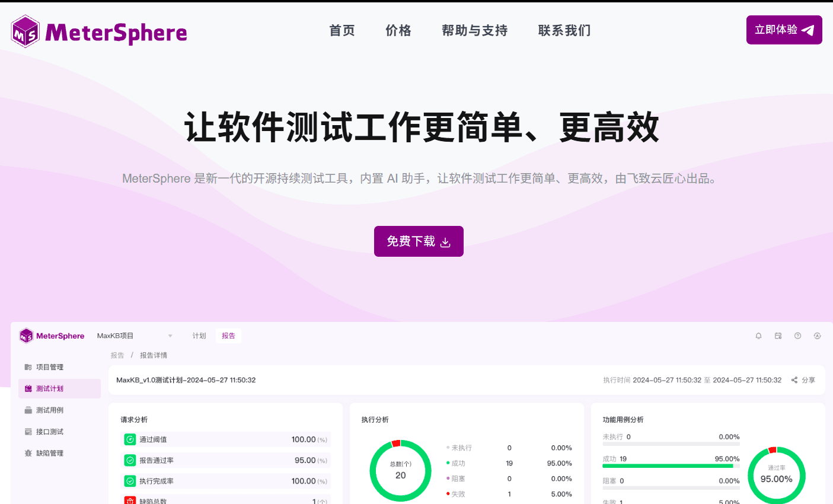Go to 帮助与支持 page

tap(475, 30)
